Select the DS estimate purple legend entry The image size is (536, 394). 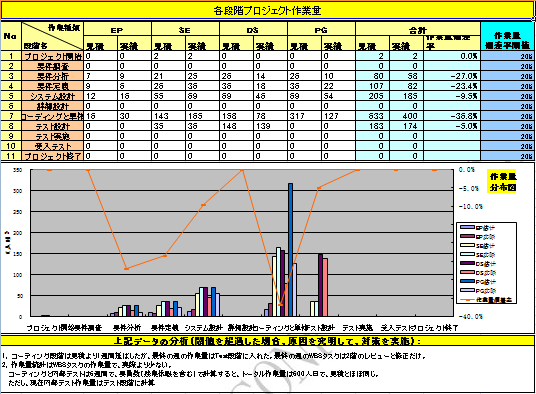pyautogui.click(x=477, y=263)
